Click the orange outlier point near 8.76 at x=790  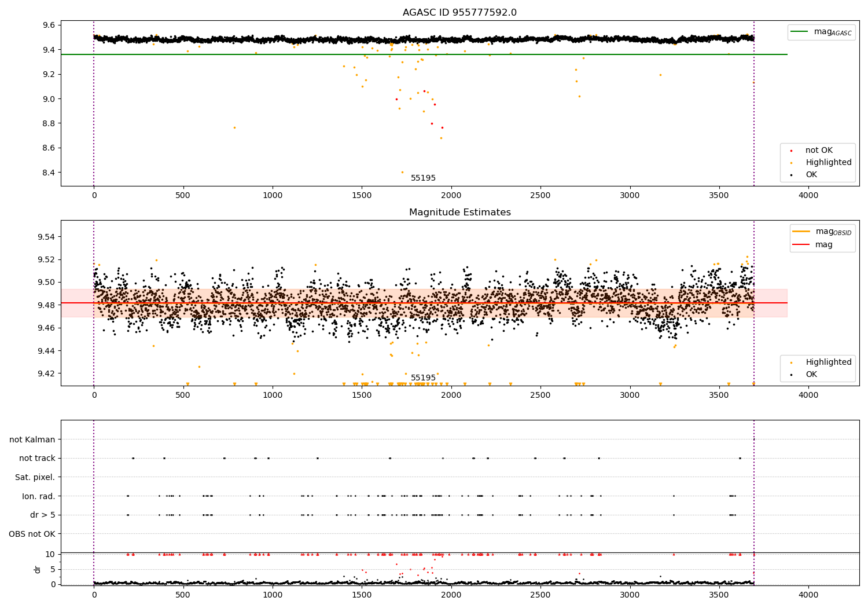click(234, 127)
